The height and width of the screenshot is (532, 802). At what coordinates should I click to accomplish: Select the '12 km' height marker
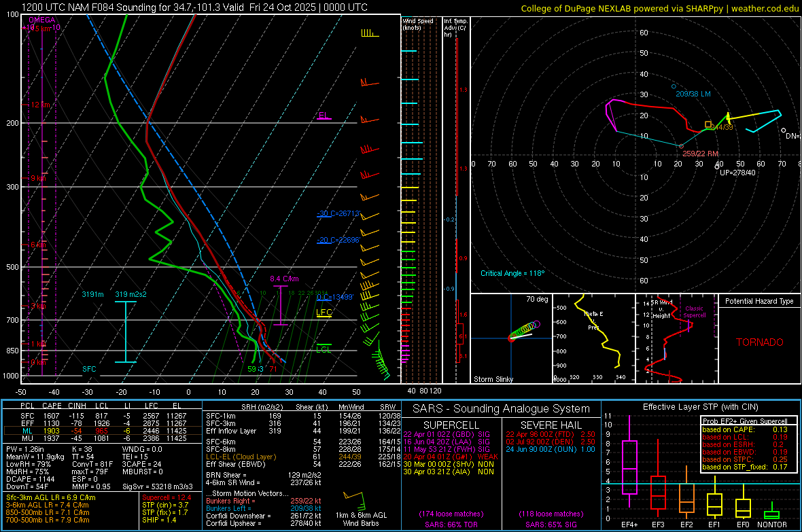coord(40,105)
